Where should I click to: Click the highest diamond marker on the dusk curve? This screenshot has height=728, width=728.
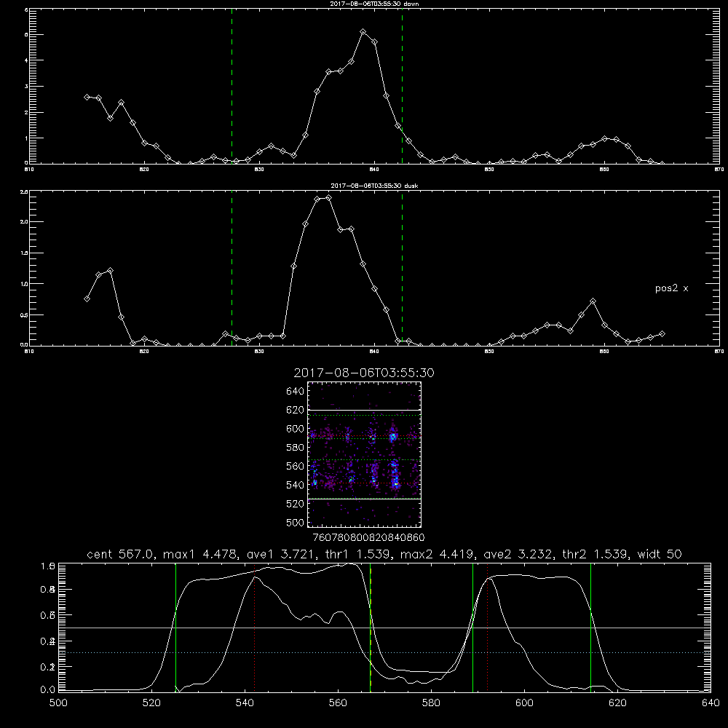point(329,197)
